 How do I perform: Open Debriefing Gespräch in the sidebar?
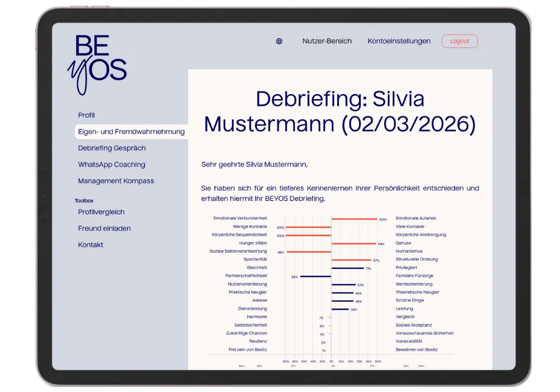[x=112, y=148]
